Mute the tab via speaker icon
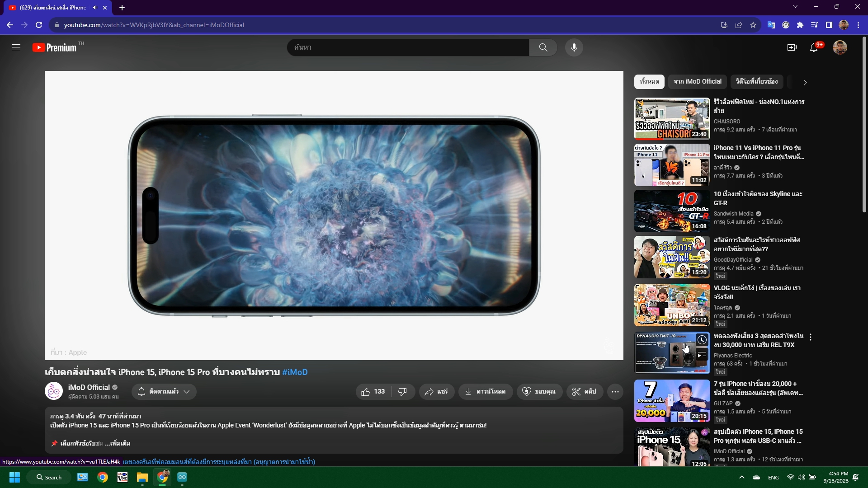This screenshot has width=868, height=488. (95, 8)
